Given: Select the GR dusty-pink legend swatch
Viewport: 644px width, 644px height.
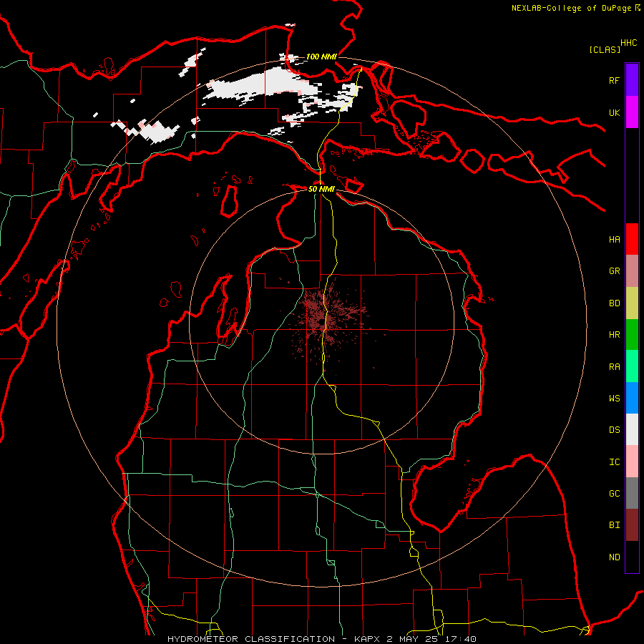Looking at the screenshot, I should pos(632,270).
